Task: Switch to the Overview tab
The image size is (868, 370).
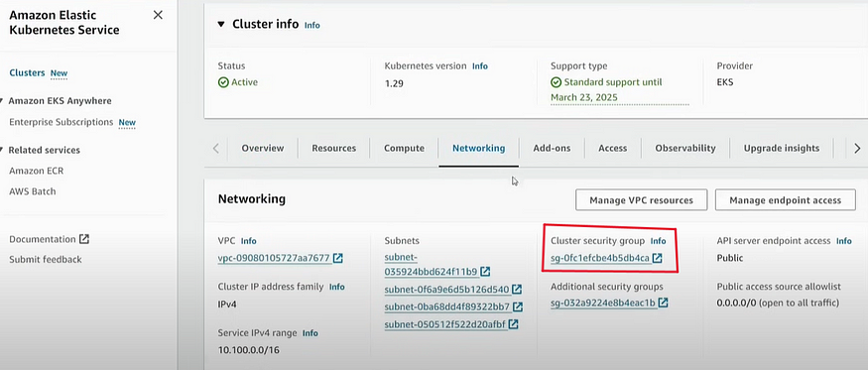Action: [263, 149]
